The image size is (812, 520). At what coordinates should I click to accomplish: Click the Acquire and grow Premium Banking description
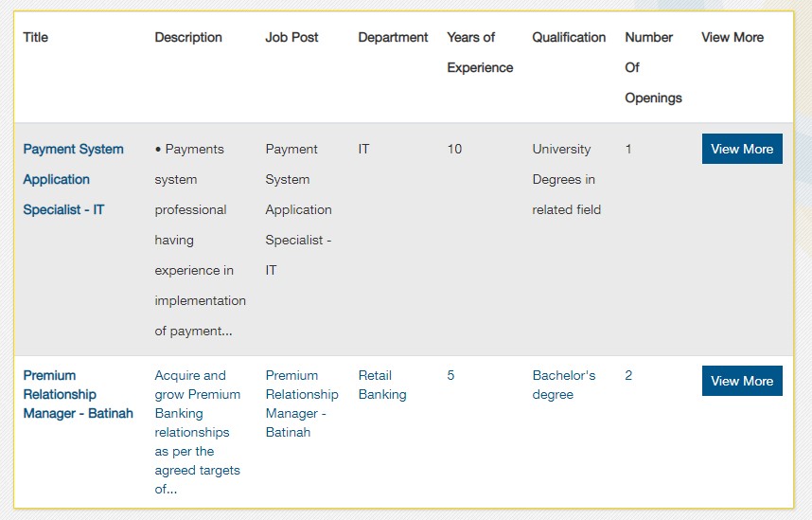(198, 432)
